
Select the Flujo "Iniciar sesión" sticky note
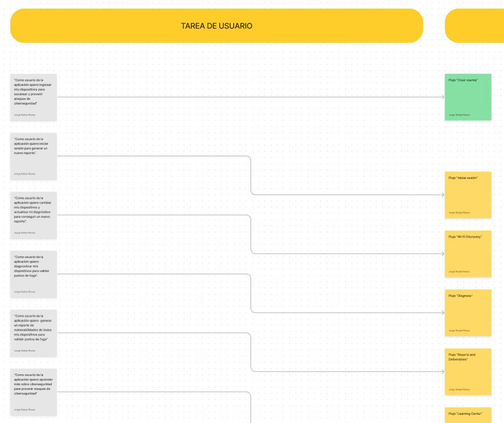[x=468, y=195]
